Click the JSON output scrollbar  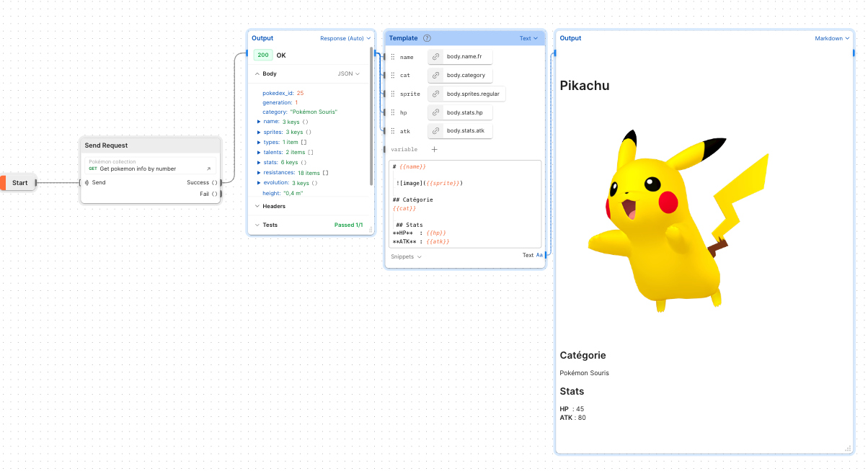coord(372,115)
